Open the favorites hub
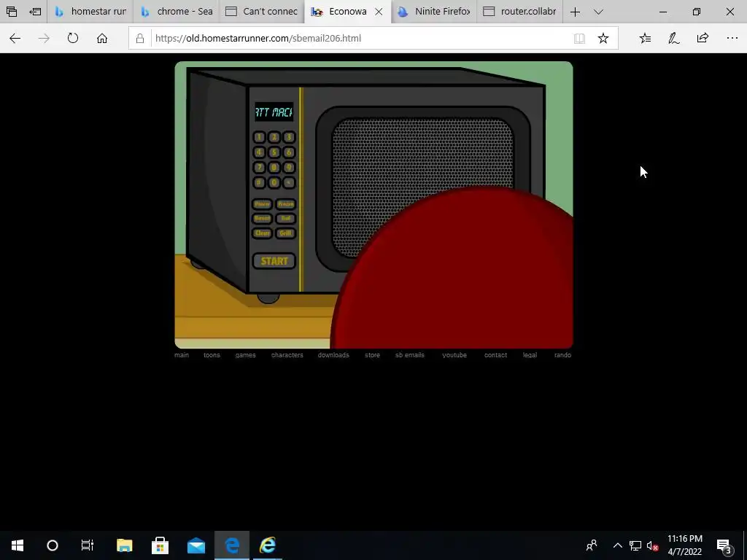The image size is (747, 560). click(x=645, y=38)
